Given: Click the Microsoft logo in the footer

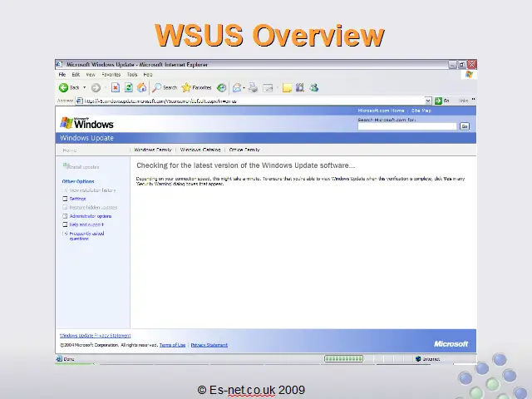Looking at the screenshot, I should point(451,344).
